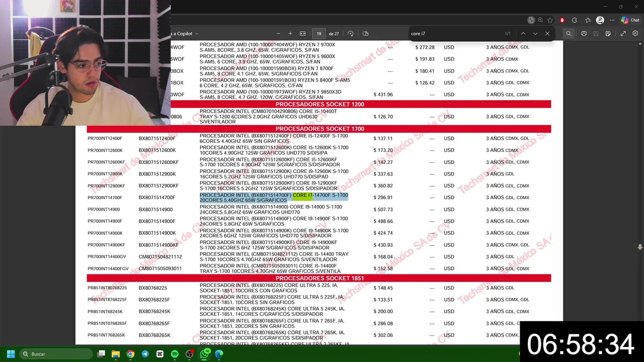Switch the page view layout icon
The height and width of the screenshot is (362, 644).
click(x=366, y=34)
